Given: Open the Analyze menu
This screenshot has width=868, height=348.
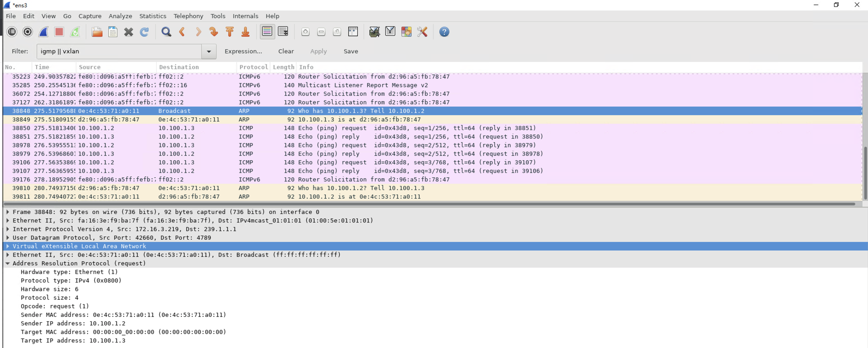Looking at the screenshot, I should click(120, 16).
